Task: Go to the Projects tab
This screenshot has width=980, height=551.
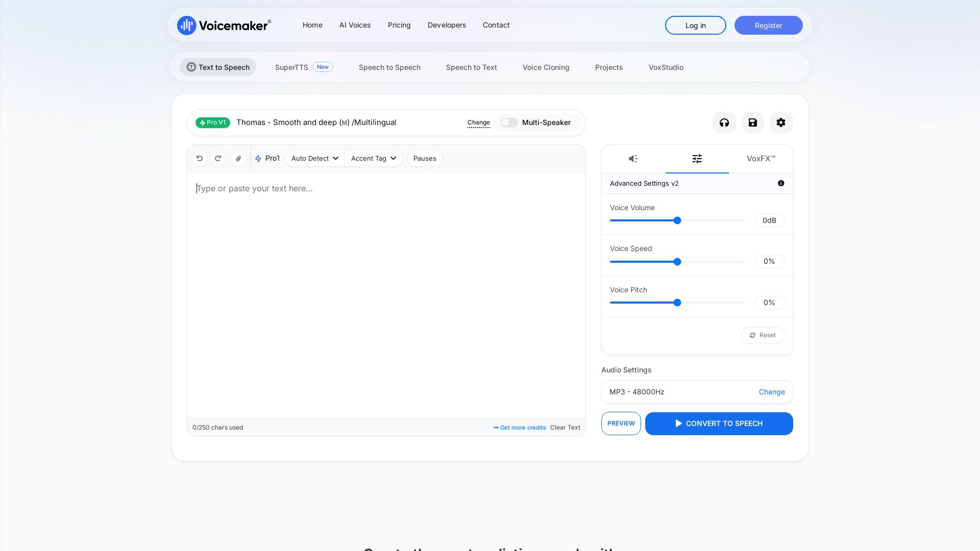Action: 609,67
